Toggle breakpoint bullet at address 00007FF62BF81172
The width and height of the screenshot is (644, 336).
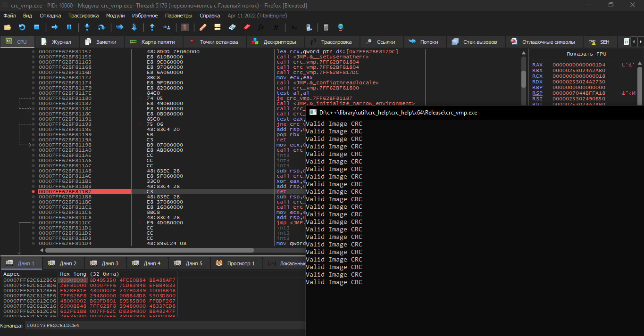tap(33, 77)
